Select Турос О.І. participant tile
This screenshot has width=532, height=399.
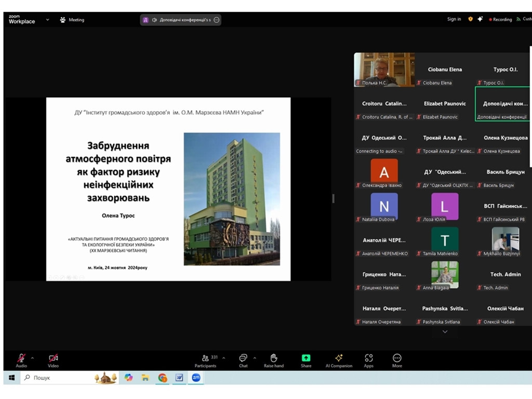click(505, 70)
